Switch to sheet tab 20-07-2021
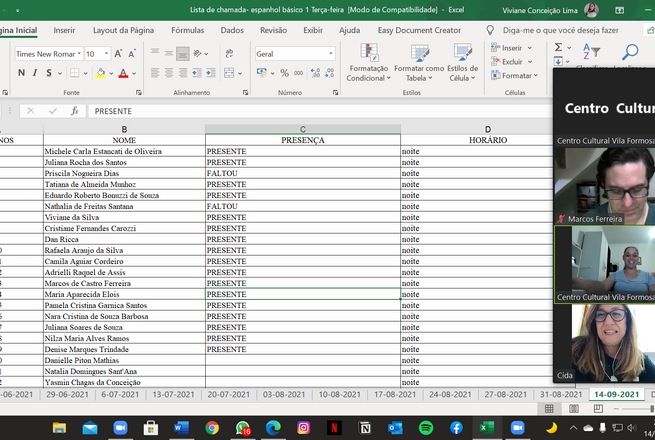655x440 pixels. [228, 394]
